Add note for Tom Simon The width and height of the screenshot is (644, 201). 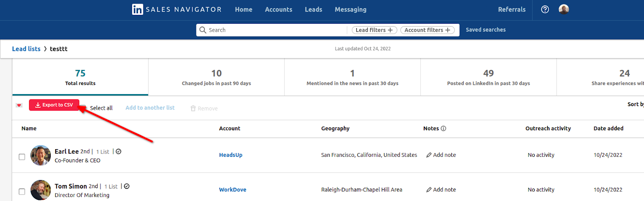(441, 189)
